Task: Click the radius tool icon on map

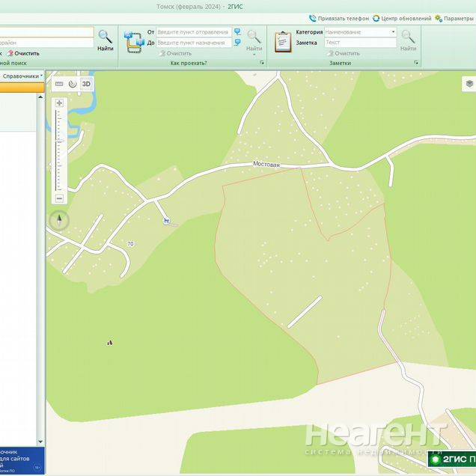Action: pos(73,84)
